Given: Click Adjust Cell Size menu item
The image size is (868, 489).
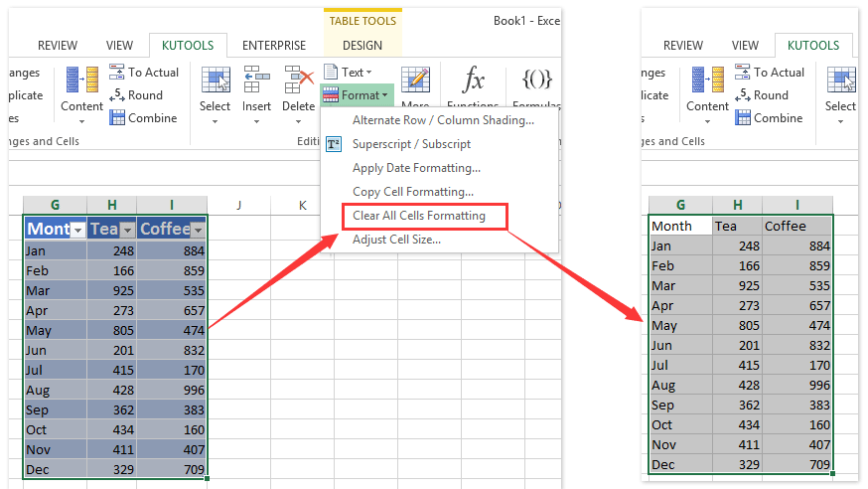Looking at the screenshot, I should [x=396, y=240].
